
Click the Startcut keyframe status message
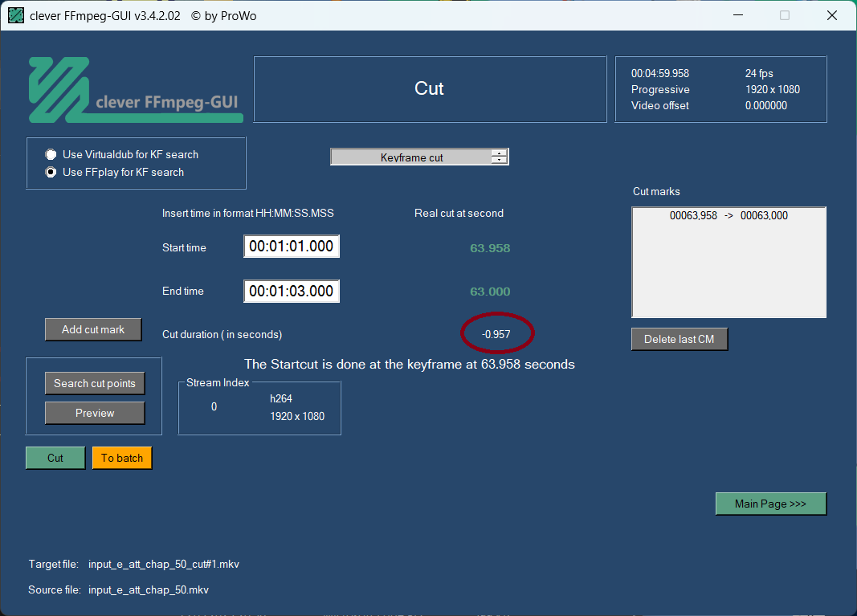[x=410, y=364]
